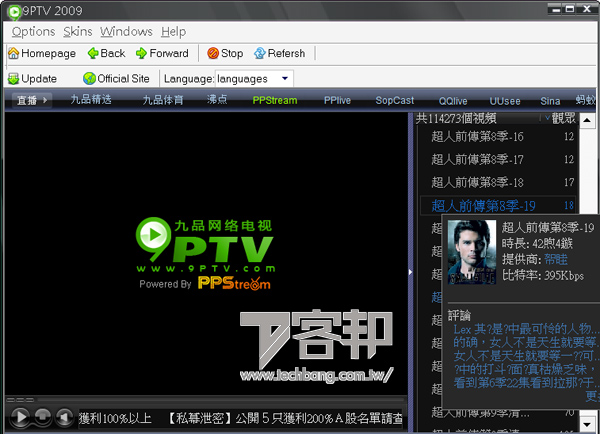Click the video poster thumbnail in popup
This screenshot has height=434, width=600.
coord(471,251)
